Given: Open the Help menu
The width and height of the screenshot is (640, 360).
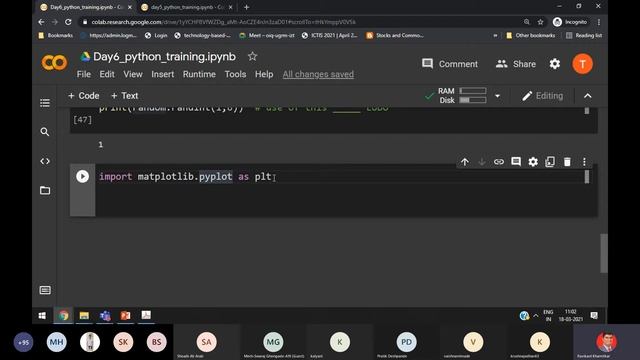Looking at the screenshot, I should click(x=264, y=74).
